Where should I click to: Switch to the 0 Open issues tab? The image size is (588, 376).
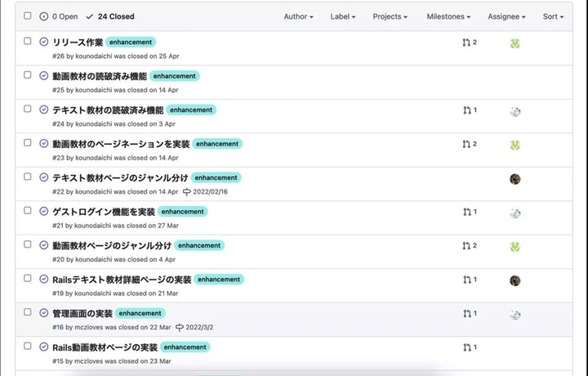(59, 16)
